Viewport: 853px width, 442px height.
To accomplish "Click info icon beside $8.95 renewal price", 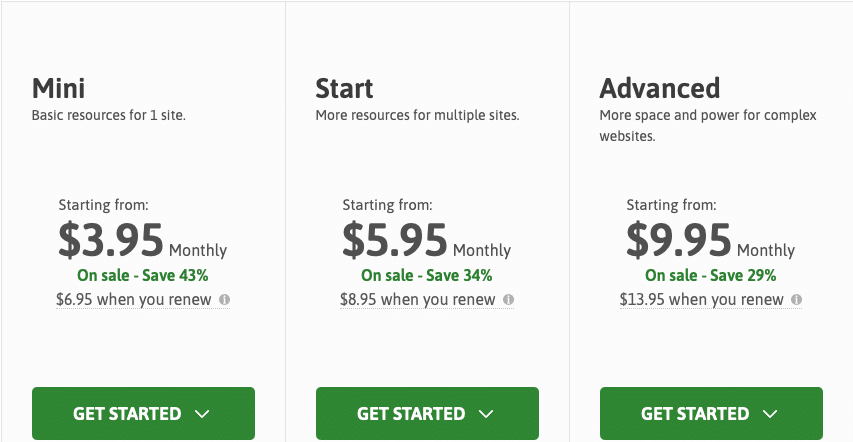I will [x=508, y=299].
